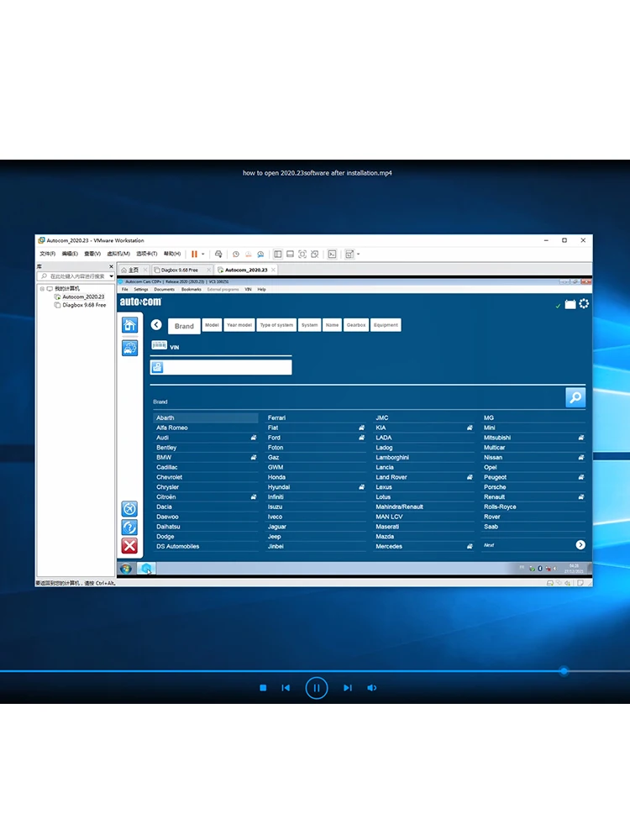Select Abarth brand entry
Screen dimensions: 630x840
tap(206, 417)
